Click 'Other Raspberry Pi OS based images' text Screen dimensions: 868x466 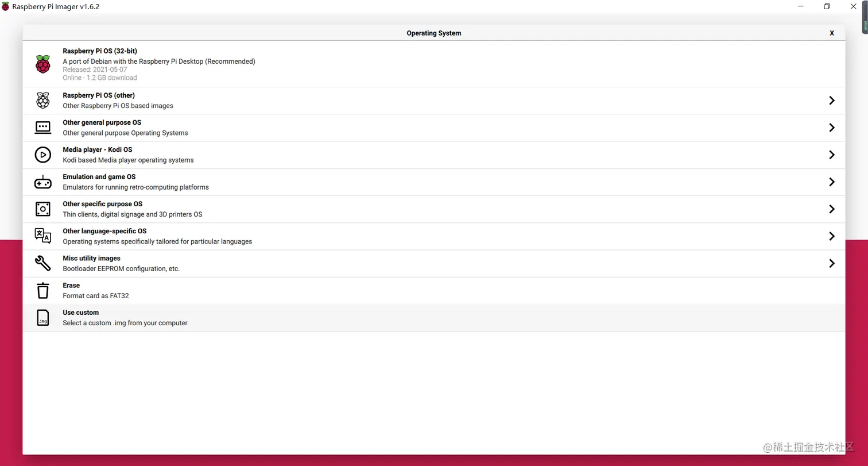point(118,106)
